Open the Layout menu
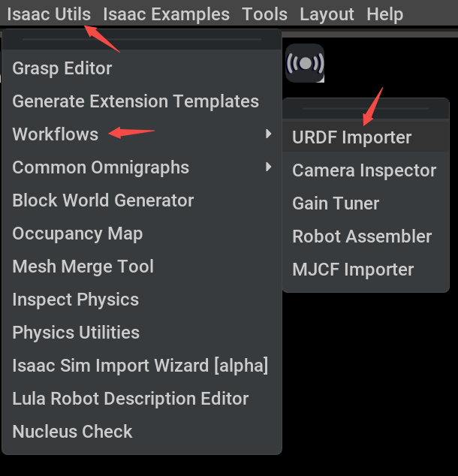 click(327, 14)
